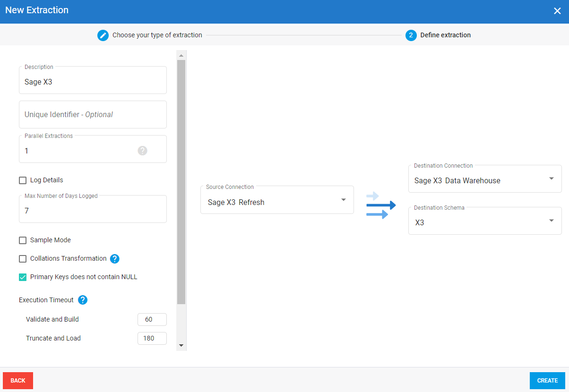The image size is (569, 392).
Task: Focus the Unique Identifier input field
Action: tap(93, 115)
